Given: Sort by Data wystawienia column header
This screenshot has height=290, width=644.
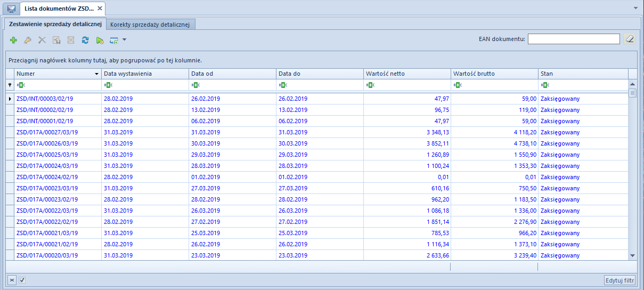Looking at the screenshot, I should (145, 74).
